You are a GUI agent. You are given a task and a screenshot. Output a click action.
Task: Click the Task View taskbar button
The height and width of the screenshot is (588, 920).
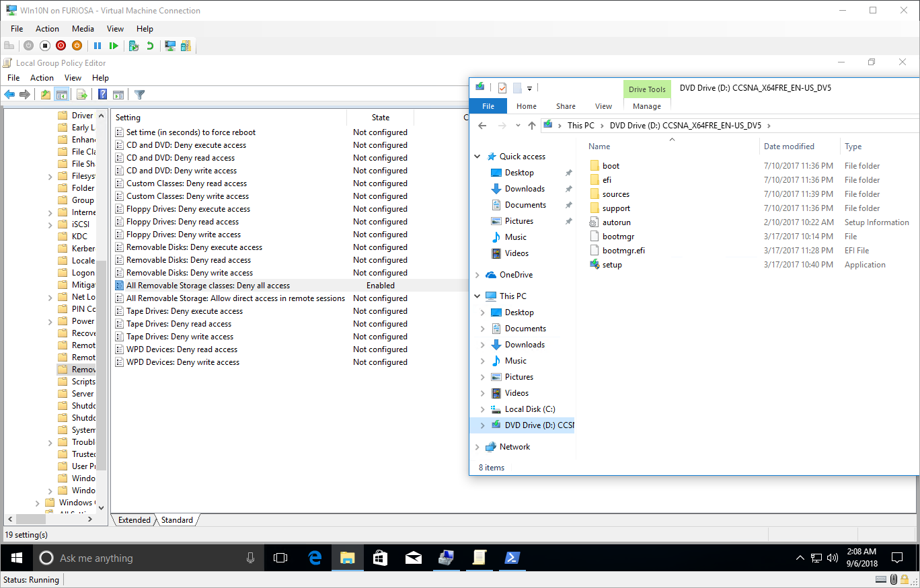280,558
